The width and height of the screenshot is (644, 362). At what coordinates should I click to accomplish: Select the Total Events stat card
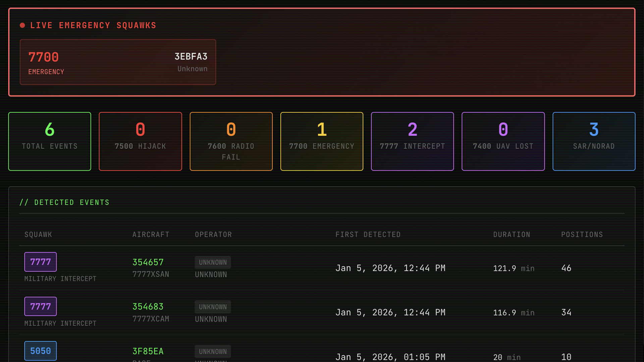click(x=50, y=141)
